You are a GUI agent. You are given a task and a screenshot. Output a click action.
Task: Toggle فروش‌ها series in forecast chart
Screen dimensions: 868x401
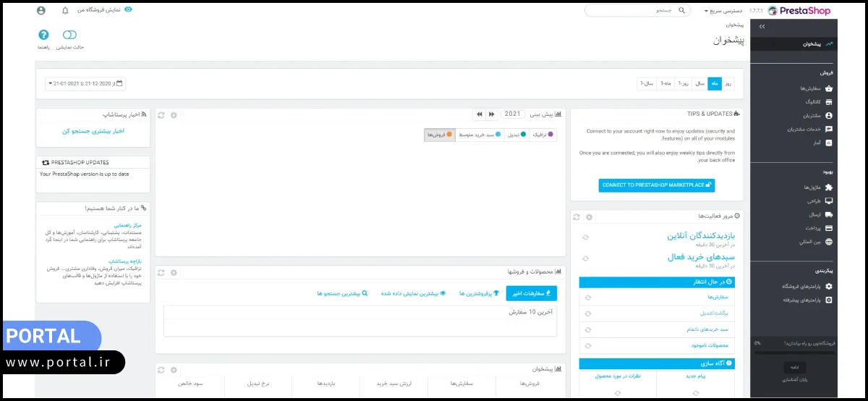point(440,135)
